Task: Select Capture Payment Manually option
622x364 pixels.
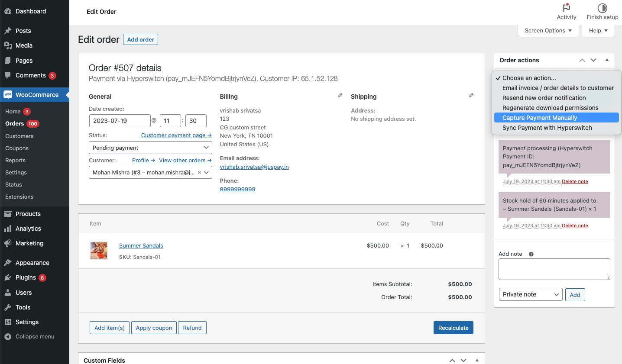Action: [540, 118]
